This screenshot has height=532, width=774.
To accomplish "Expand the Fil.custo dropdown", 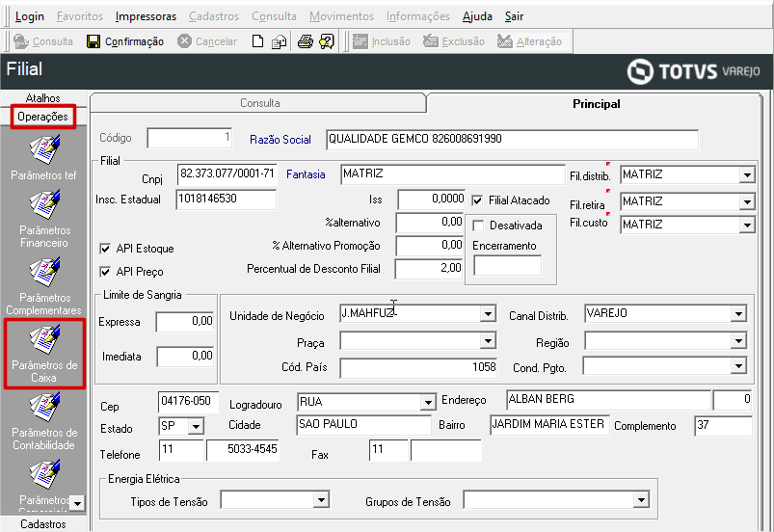I will click(x=747, y=225).
